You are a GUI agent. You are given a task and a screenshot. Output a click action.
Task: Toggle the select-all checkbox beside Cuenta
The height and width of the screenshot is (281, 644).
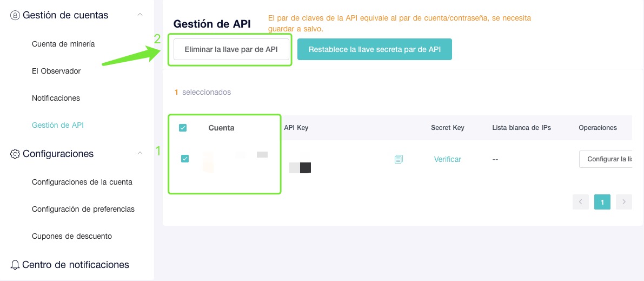[183, 128]
